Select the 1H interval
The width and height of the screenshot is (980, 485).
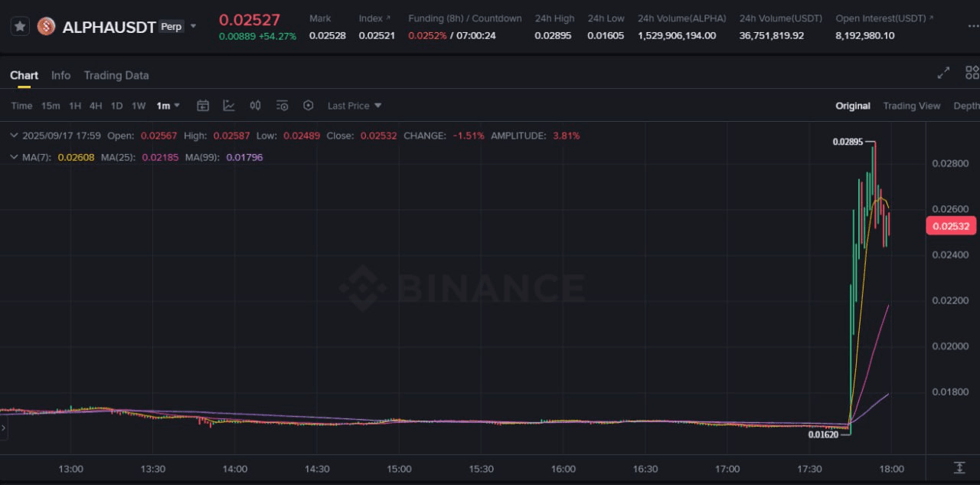tap(75, 106)
